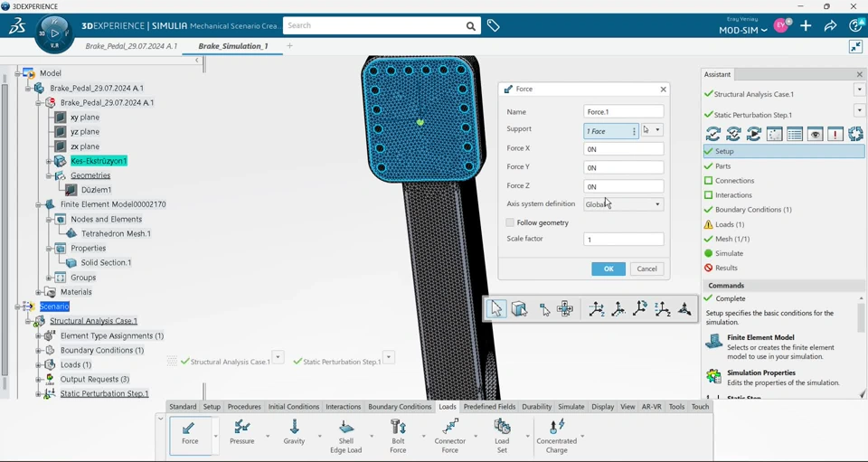Expand the Boundary Conditions (1) tree node
Screen dimensions: 868x462
tap(38, 350)
